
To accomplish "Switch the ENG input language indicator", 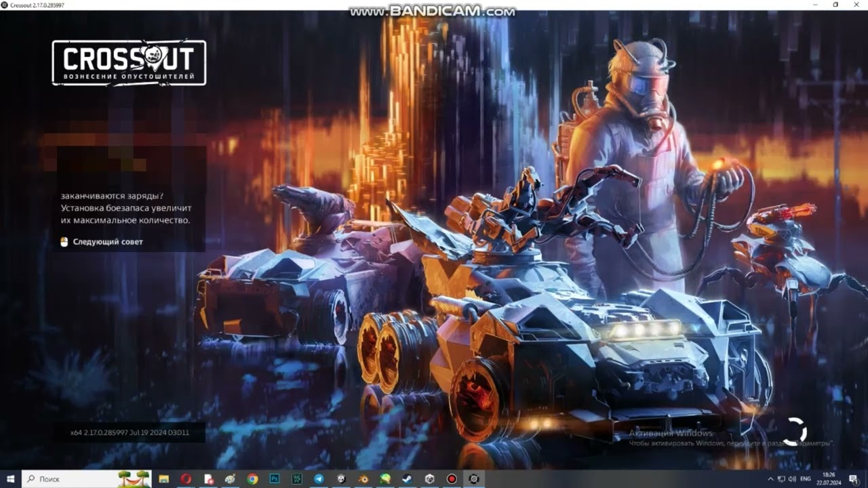I will 806,479.
